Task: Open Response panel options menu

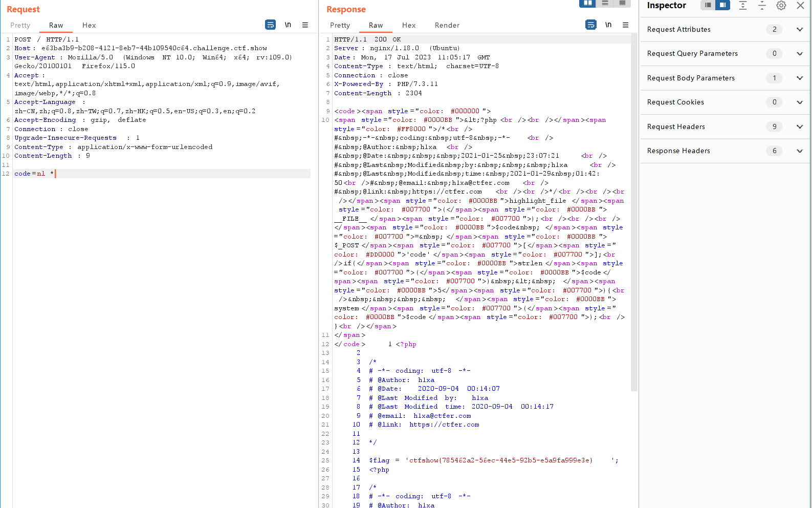Action: tap(625, 25)
